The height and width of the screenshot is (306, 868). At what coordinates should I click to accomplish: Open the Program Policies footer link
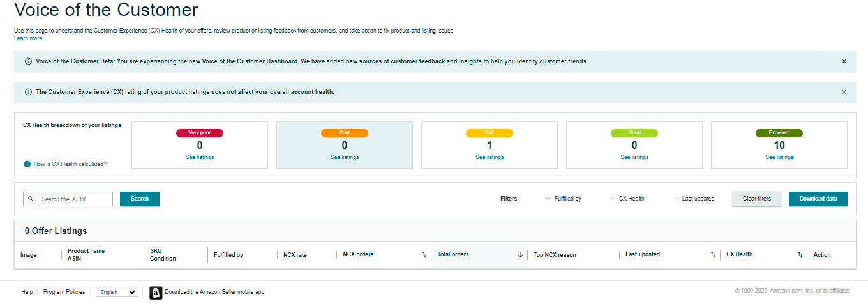(x=64, y=292)
